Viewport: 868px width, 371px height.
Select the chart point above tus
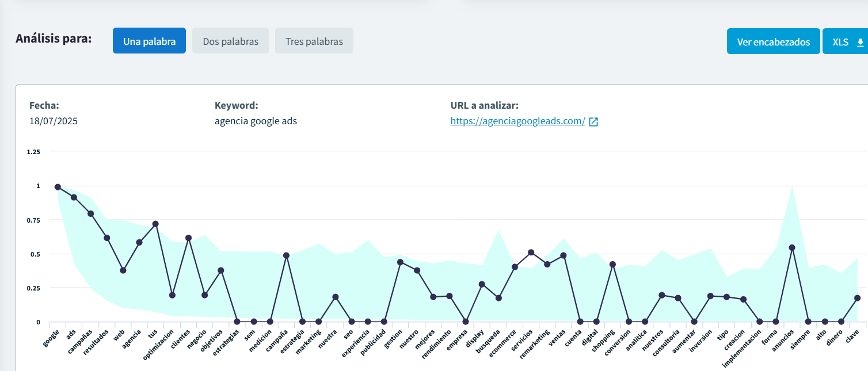pos(155,224)
